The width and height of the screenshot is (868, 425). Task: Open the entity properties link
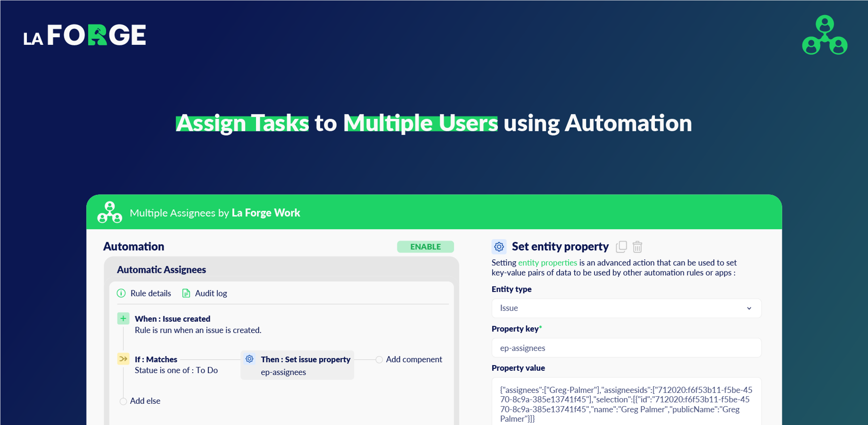[x=548, y=263]
